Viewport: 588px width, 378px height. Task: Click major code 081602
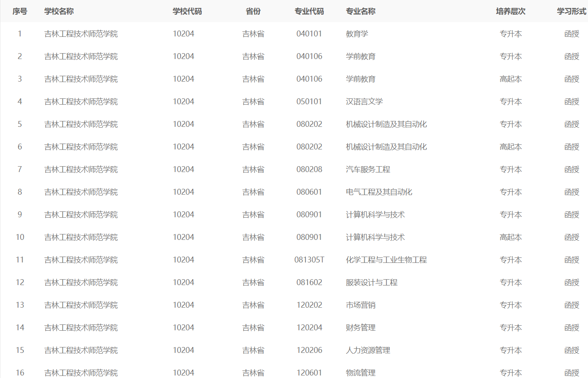(309, 283)
